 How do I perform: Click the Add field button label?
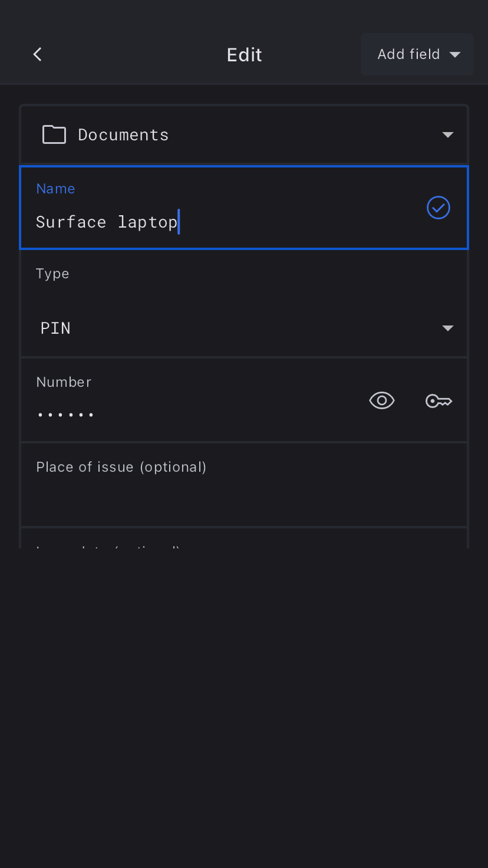pyautogui.click(x=408, y=54)
